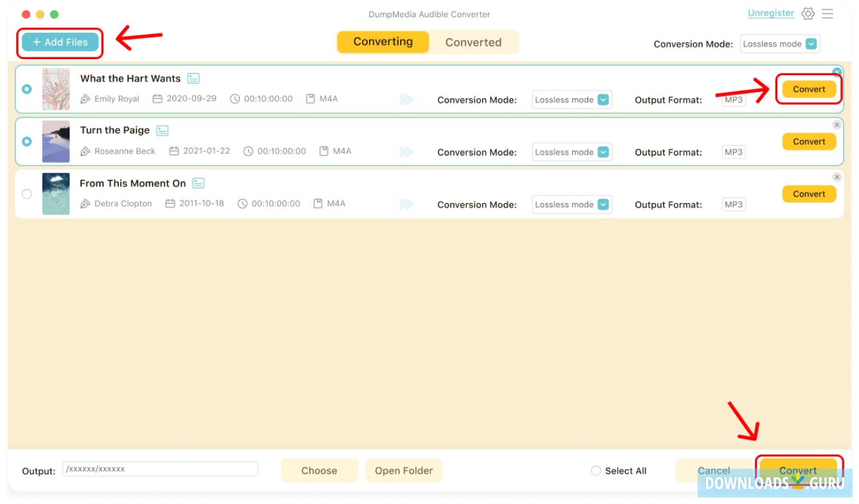
Task: Open the info card icon beside What the Hart Wants
Action: point(194,78)
